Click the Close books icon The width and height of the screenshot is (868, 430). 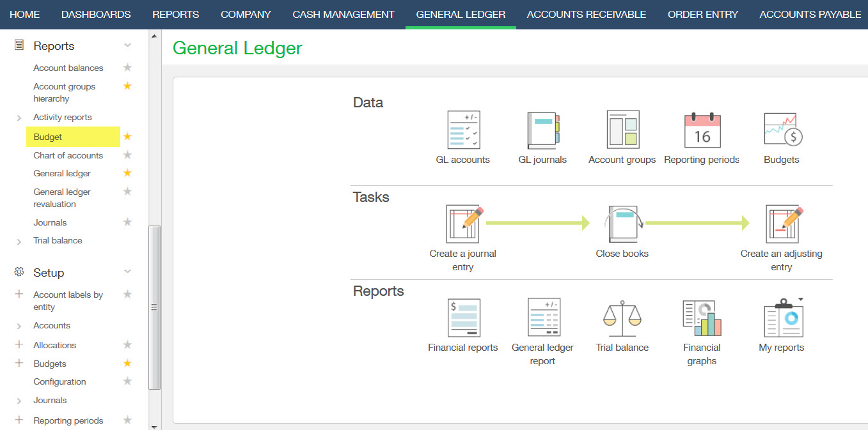[622, 224]
